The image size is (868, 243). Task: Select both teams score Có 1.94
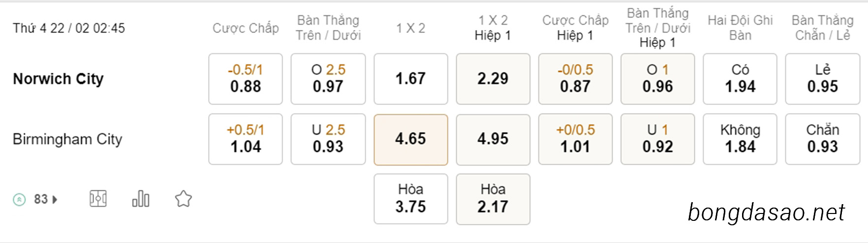[x=740, y=79]
